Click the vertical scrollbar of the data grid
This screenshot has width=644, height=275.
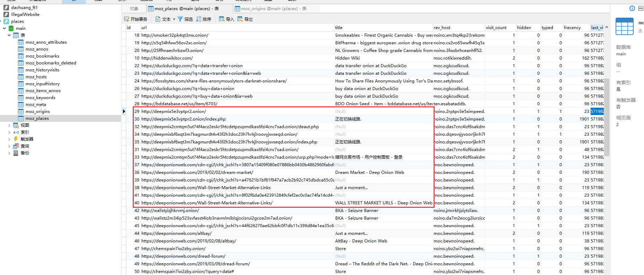click(x=607, y=118)
